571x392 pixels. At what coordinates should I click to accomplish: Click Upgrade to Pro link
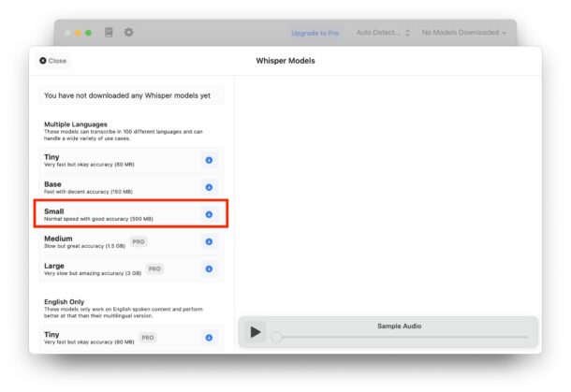click(315, 33)
